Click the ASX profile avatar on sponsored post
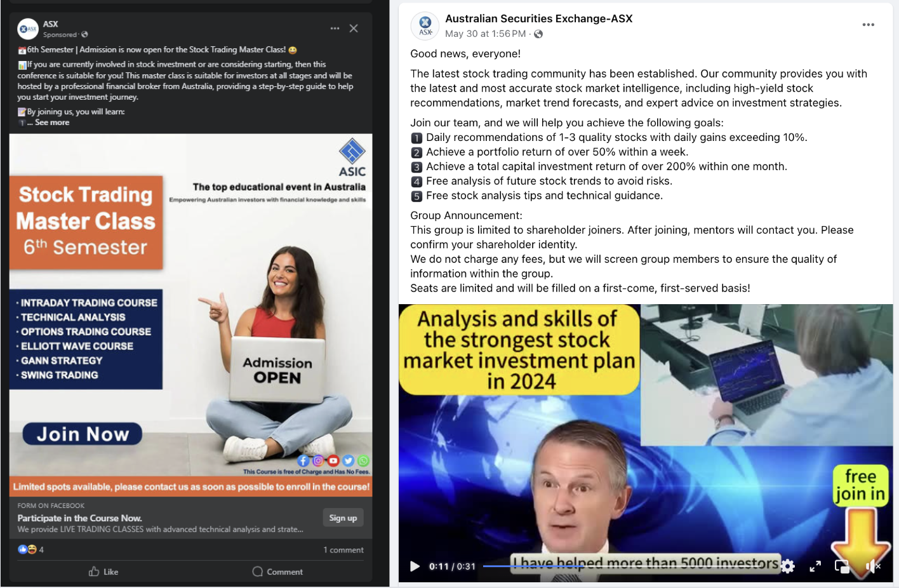Viewport: 899px width, 588px height. pos(28,29)
